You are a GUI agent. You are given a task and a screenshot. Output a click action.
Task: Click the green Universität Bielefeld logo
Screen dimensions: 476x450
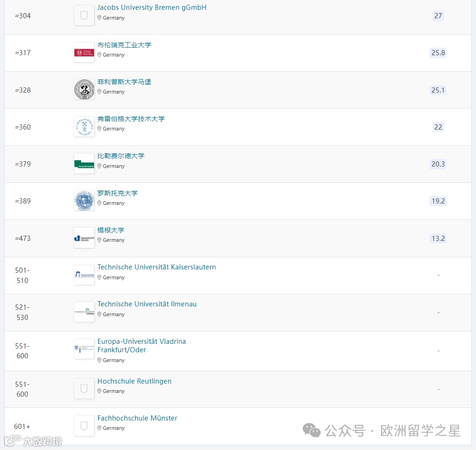(x=84, y=164)
